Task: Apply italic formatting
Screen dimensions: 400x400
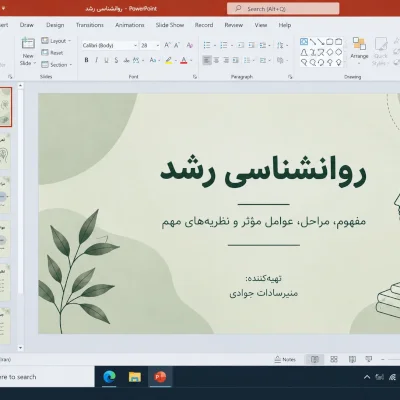Action: click(x=96, y=60)
